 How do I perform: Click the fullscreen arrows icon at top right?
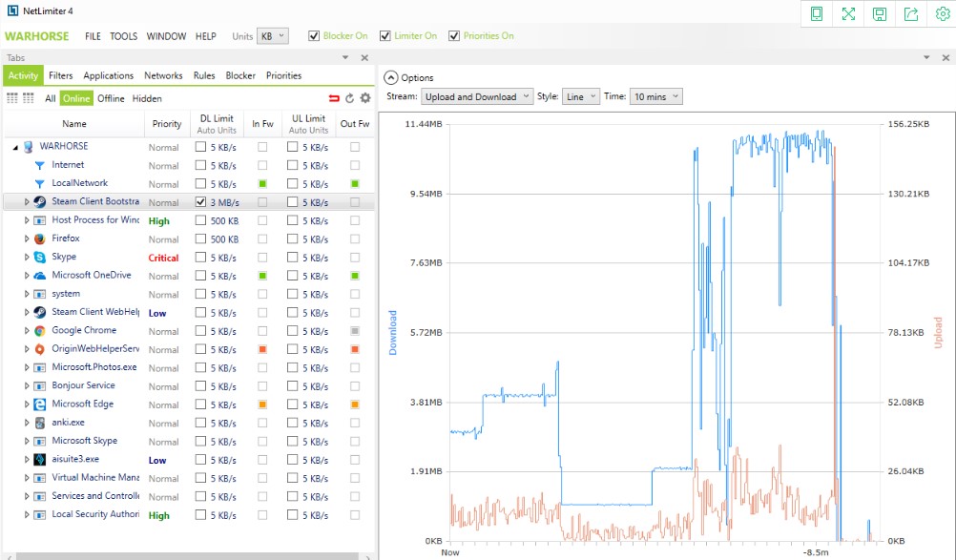tap(848, 13)
